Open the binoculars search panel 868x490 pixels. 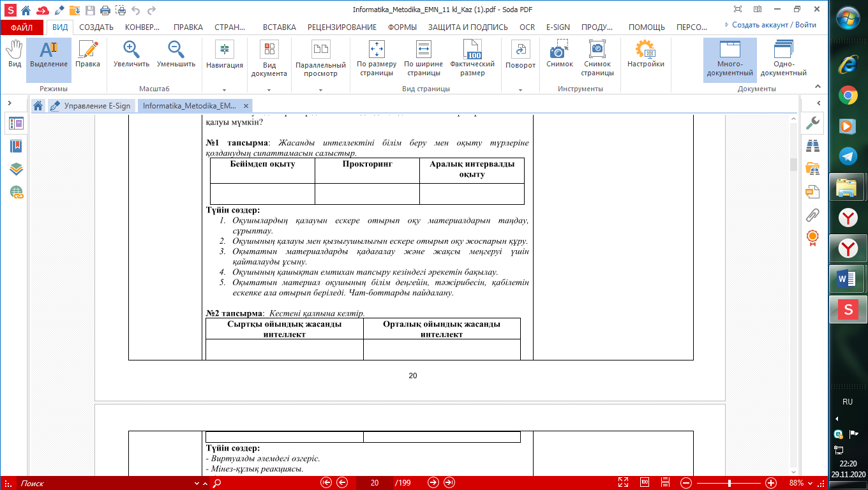pyautogui.click(x=812, y=146)
